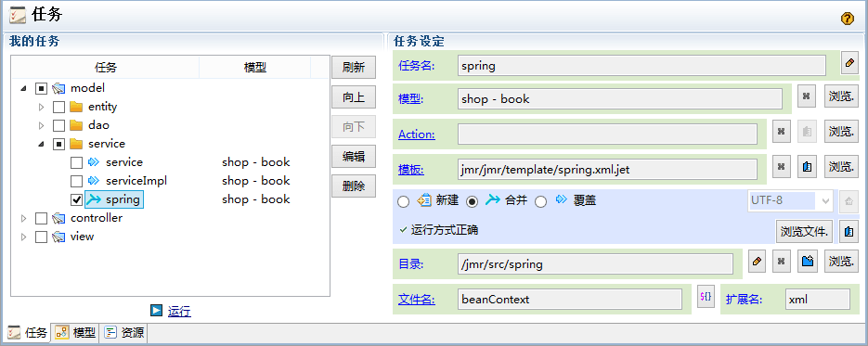Insert variable via ${} icon beside filename

(706, 296)
